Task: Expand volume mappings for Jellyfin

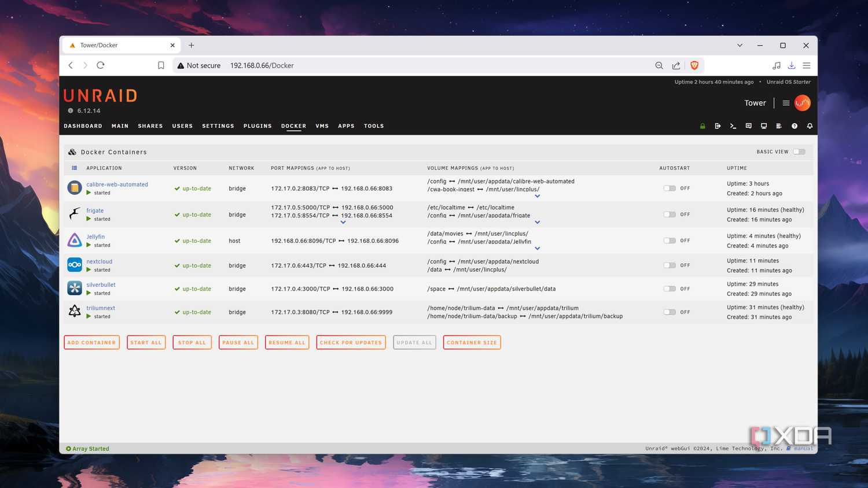Action: (x=538, y=249)
